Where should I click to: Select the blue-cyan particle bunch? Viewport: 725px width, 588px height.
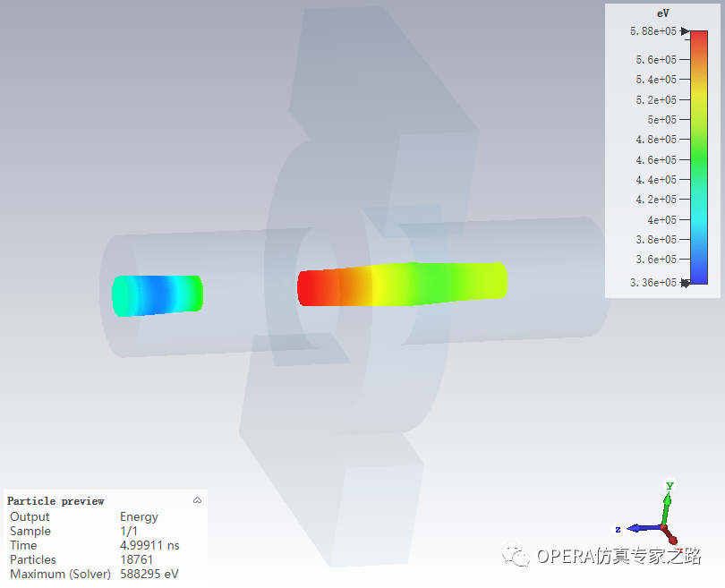158,296
